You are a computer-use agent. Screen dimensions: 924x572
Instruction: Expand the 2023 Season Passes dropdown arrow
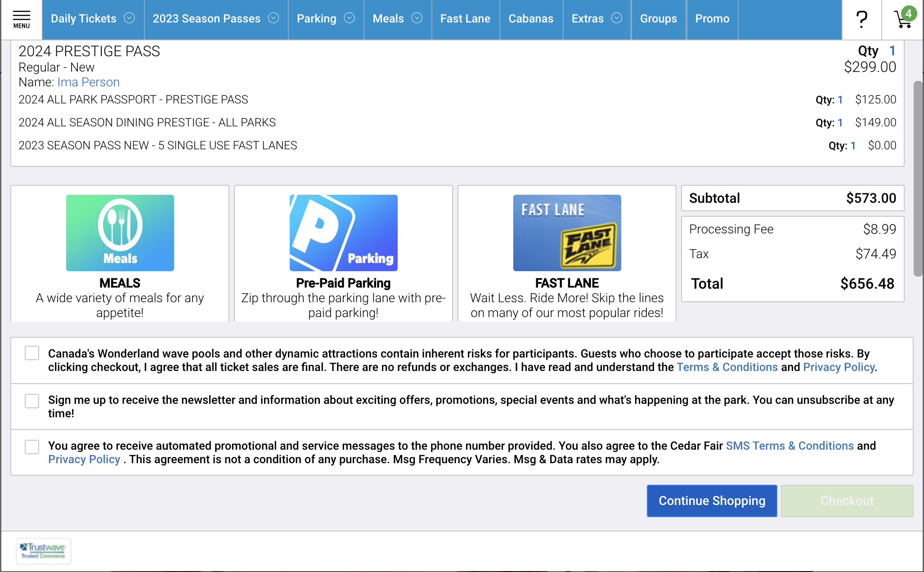[274, 18]
